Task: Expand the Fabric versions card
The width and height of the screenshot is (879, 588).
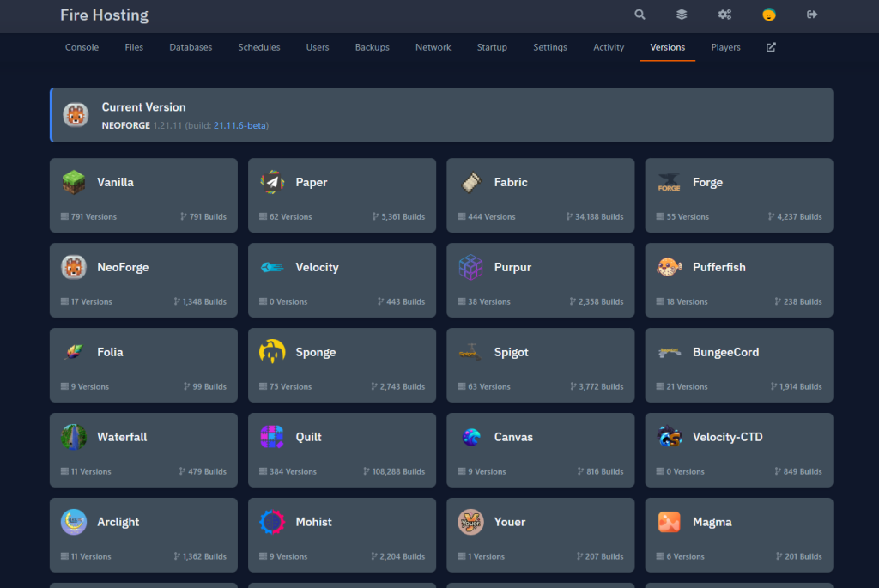Action: tap(540, 195)
